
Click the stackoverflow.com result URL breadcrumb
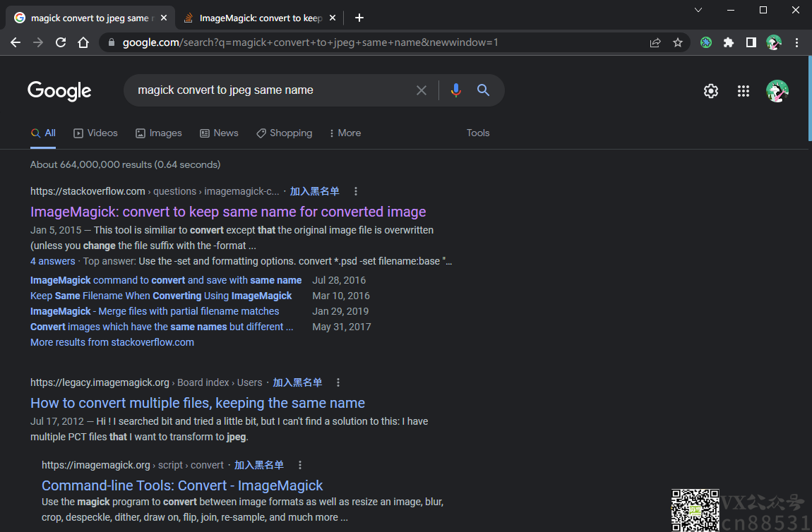pyautogui.click(x=155, y=191)
